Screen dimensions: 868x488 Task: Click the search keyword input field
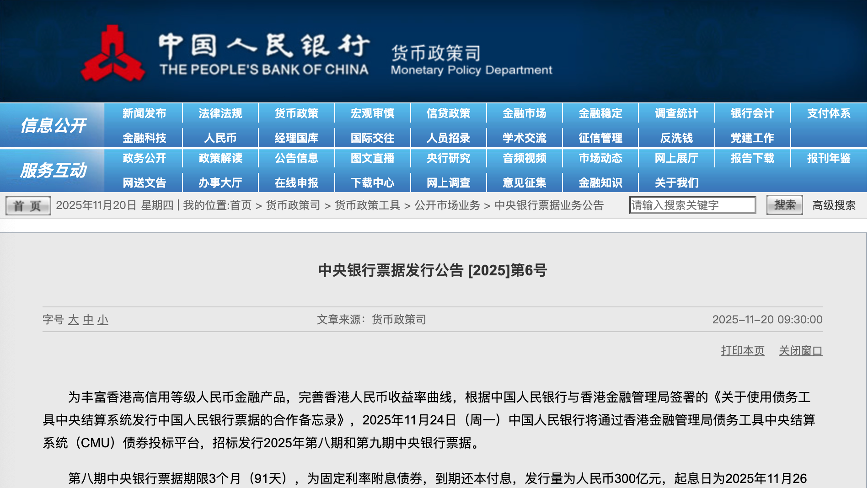[692, 205]
